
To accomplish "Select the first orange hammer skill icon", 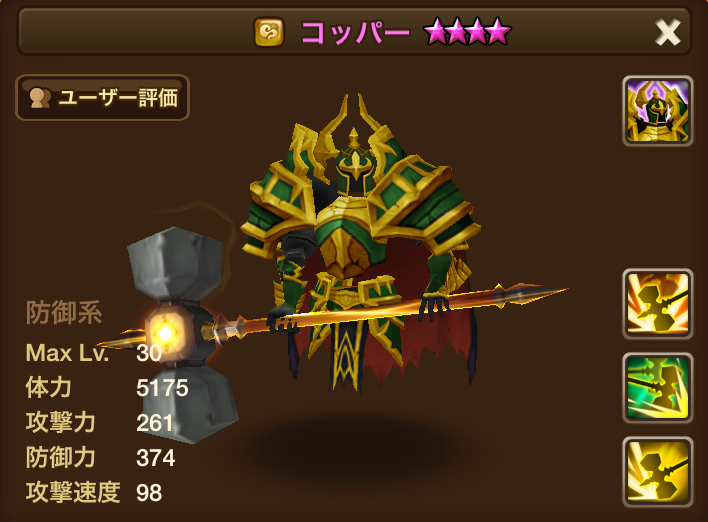I will tap(657, 304).
